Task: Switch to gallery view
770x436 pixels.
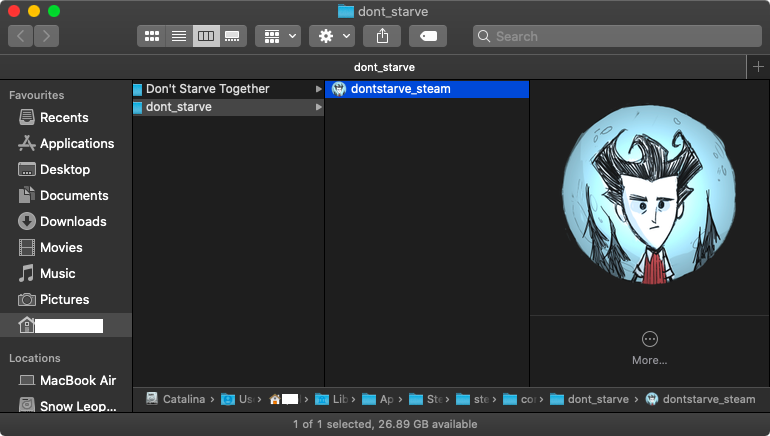Action: point(233,36)
